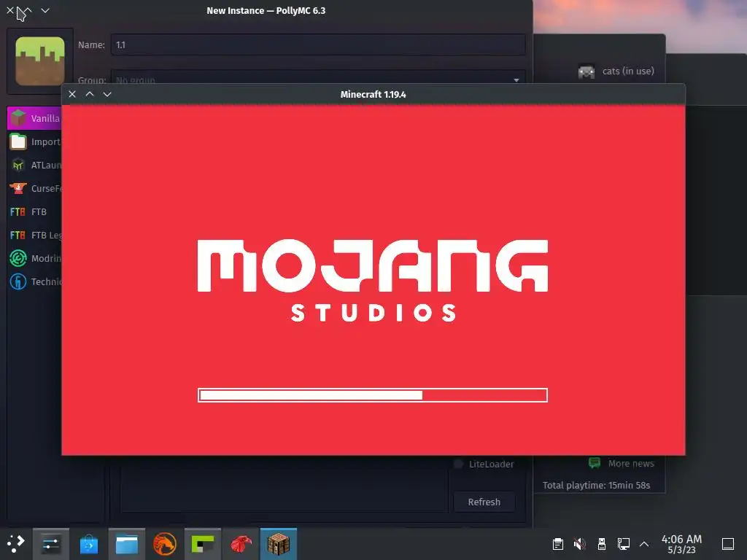Open the network connections tray icon

coord(624,544)
